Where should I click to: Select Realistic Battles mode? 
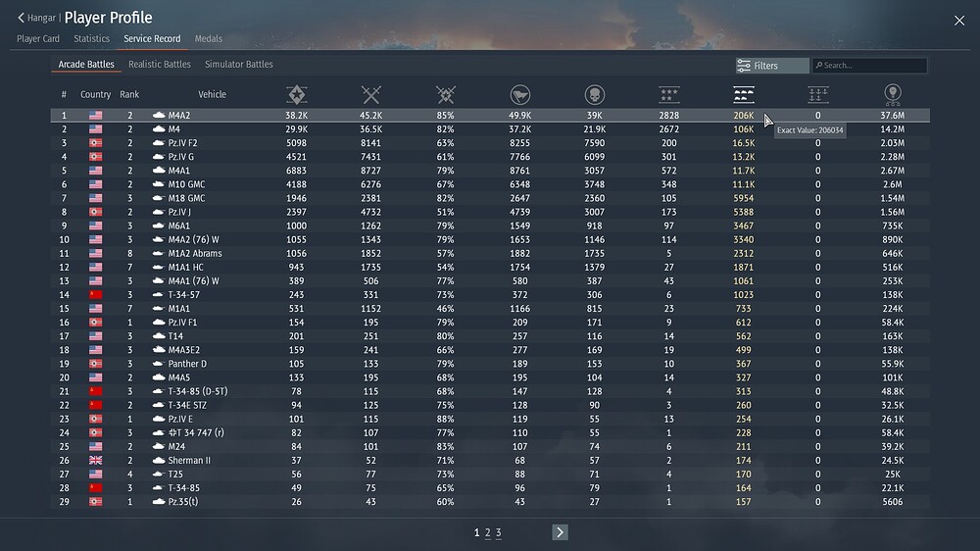pyautogui.click(x=160, y=65)
